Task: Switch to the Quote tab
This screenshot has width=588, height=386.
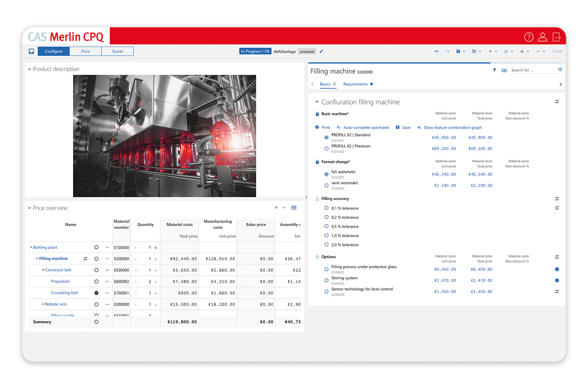Action: click(x=117, y=51)
